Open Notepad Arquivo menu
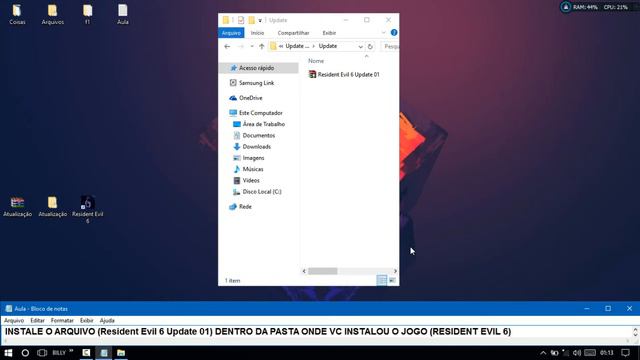 14,320
